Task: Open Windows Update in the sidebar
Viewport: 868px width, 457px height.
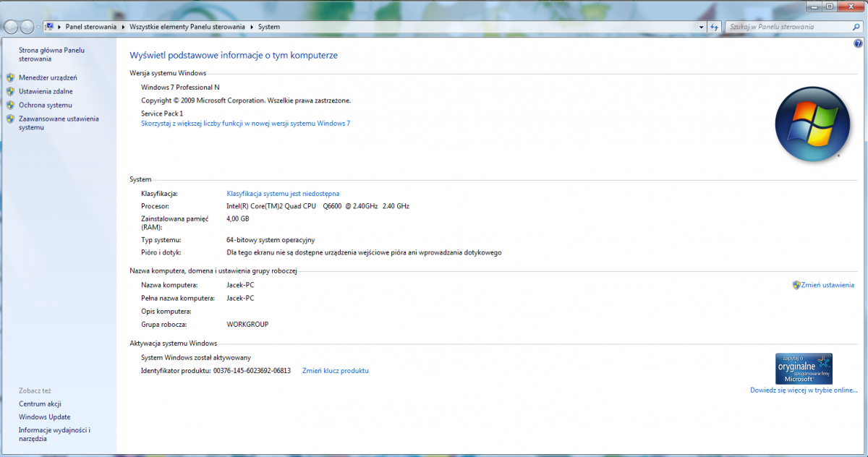Action: 45,417
